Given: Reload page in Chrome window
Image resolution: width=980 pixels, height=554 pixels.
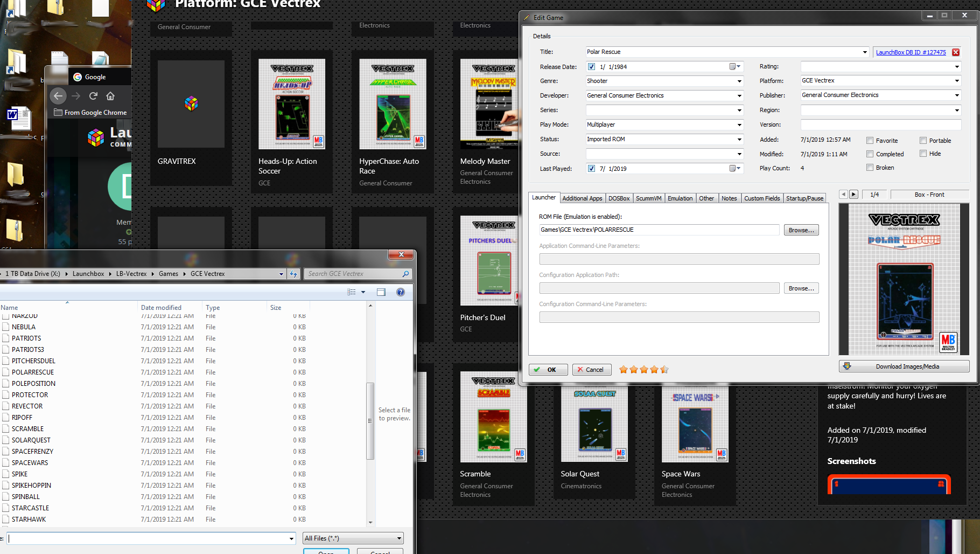Looking at the screenshot, I should coord(93,96).
